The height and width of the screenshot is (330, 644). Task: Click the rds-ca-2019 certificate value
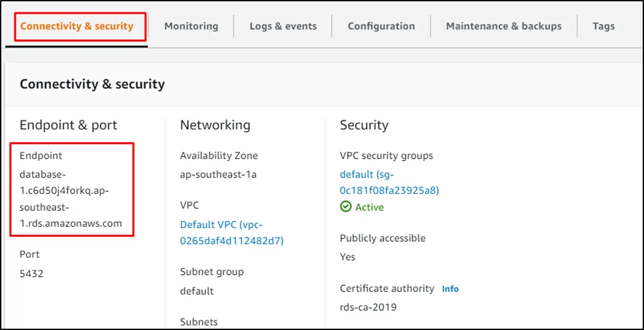pos(368,307)
